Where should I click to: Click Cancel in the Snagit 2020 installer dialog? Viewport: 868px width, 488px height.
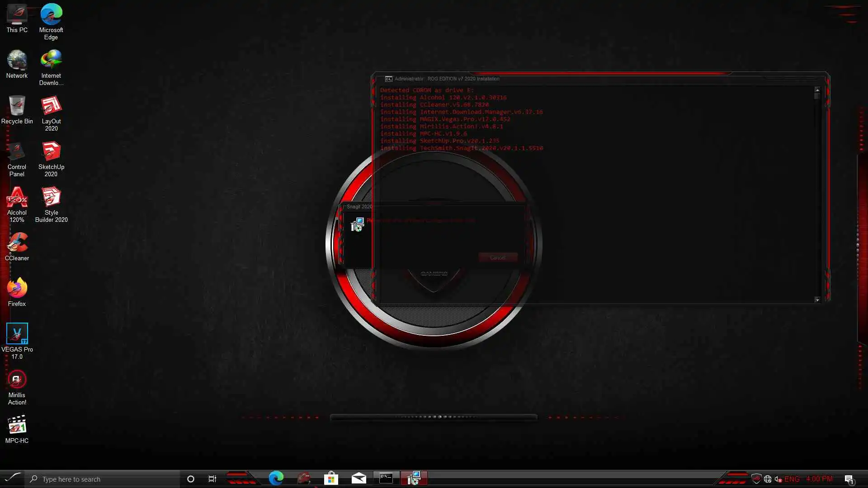[497, 258]
